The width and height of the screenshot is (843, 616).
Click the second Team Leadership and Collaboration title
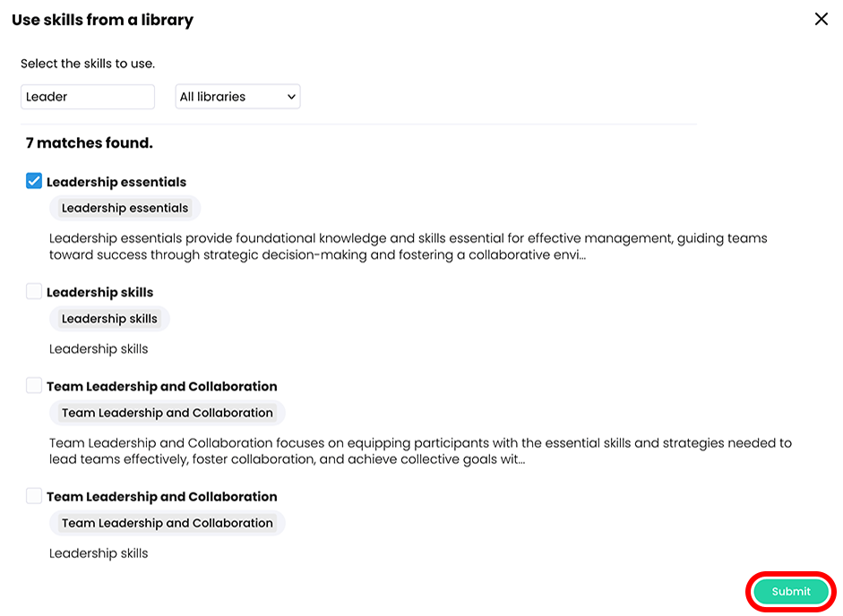coord(161,496)
